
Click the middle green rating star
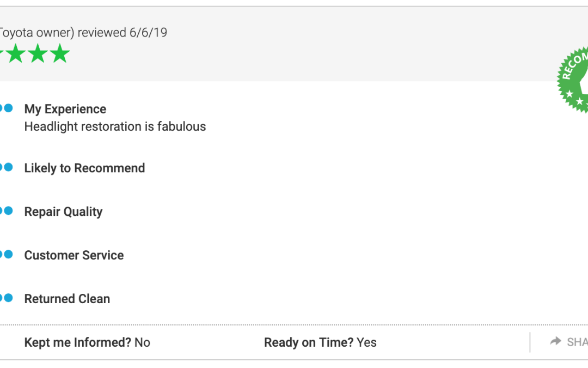38,53
